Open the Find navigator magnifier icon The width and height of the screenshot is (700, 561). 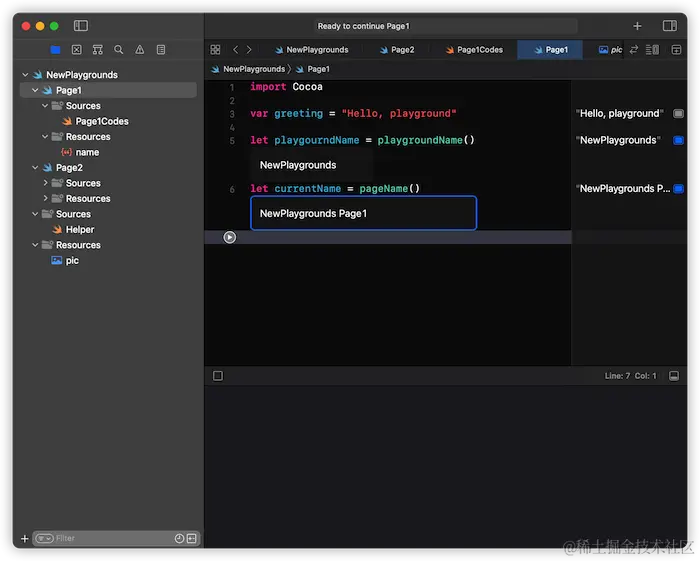tap(119, 50)
